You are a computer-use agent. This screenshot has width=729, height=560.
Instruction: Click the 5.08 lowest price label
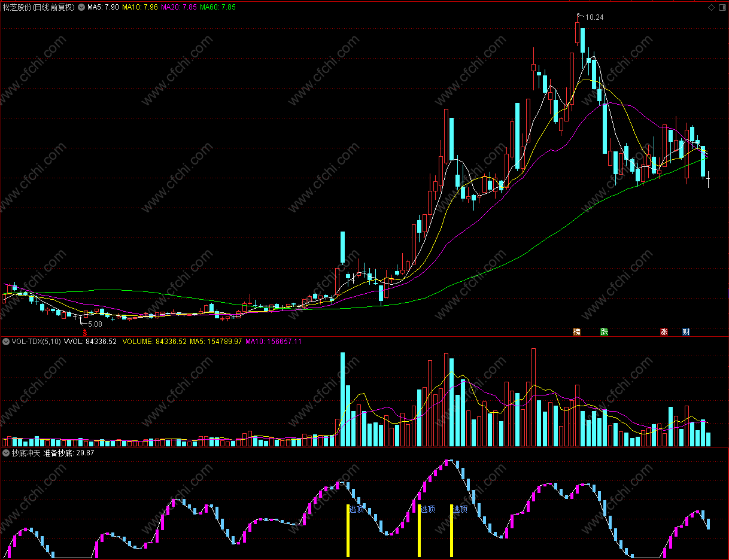click(95, 324)
